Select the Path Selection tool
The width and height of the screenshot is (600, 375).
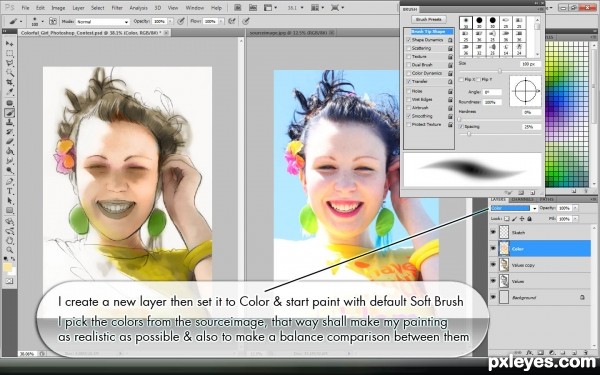point(10,201)
